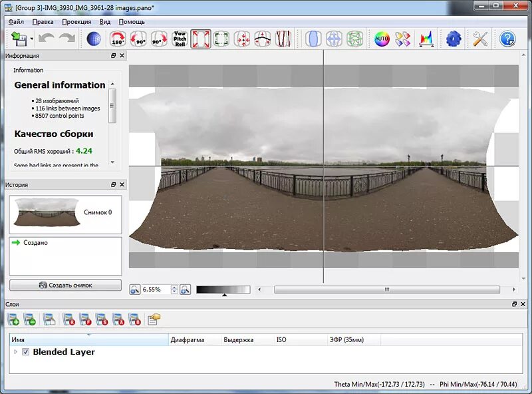532x394 pixels.
Task: Click the Создать снимок button
Action: pos(65,286)
